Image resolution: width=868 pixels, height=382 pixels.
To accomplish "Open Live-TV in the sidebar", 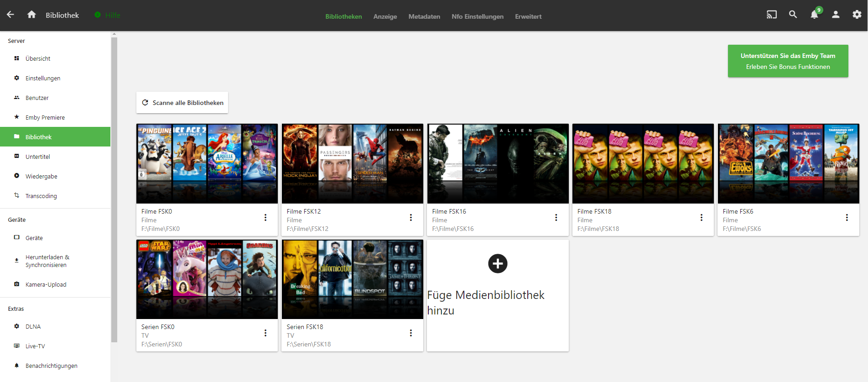I will click(55, 346).
